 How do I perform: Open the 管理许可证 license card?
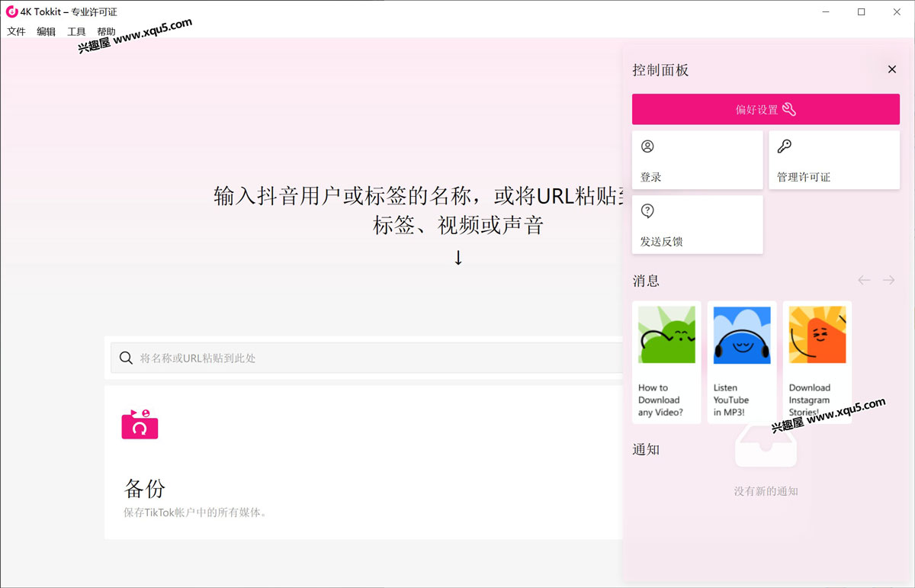[x=834, y=159]
